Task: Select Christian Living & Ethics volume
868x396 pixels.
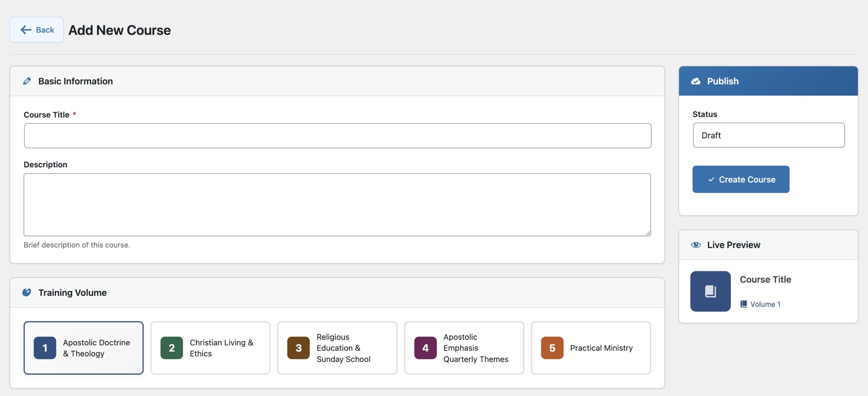Action: [x=210, y=348]
